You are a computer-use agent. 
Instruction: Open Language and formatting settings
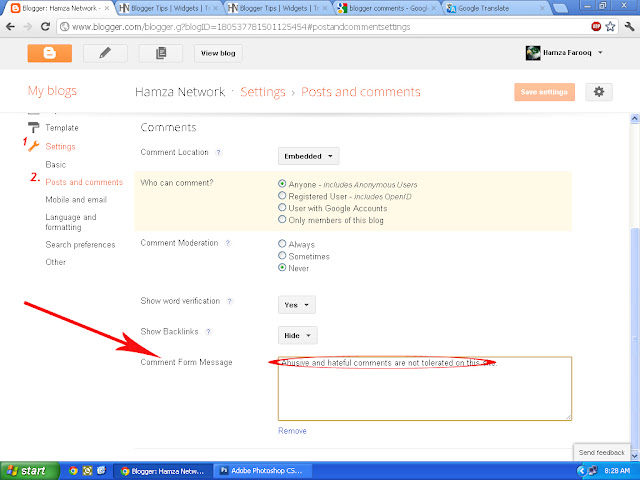coord(71,222)
